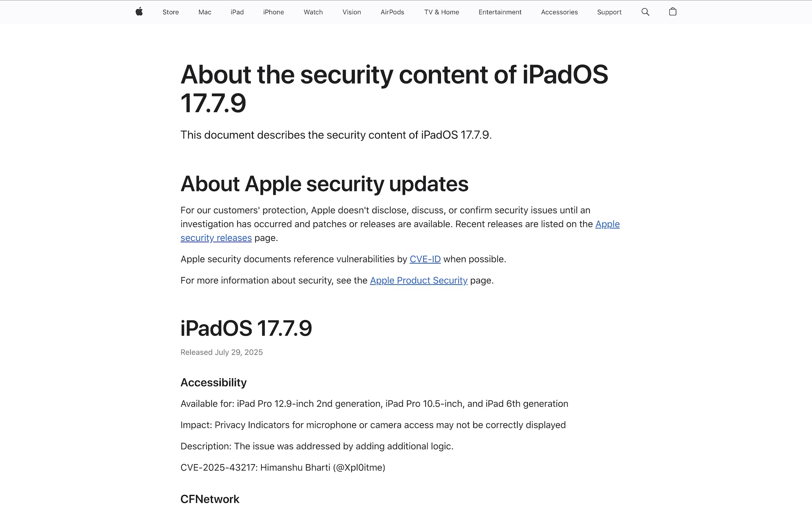The image size is (812, 508).
Task: Go to Support in the navigation
Action: point(609,12)
